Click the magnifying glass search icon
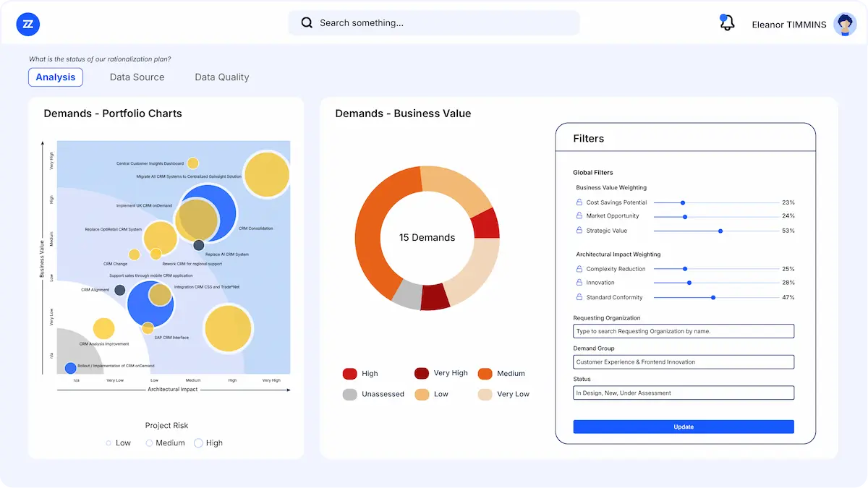Viewport: 868px width, 488px height. coord(307,22)
